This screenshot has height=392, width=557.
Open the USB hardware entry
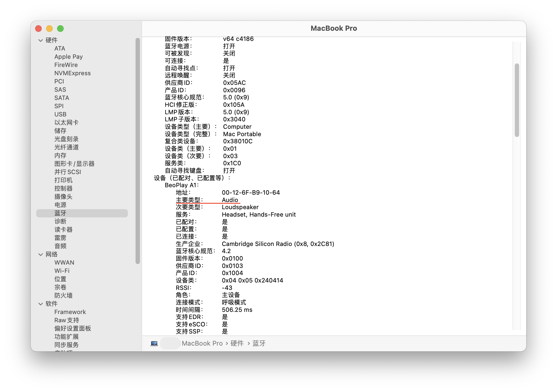[60, 114]
